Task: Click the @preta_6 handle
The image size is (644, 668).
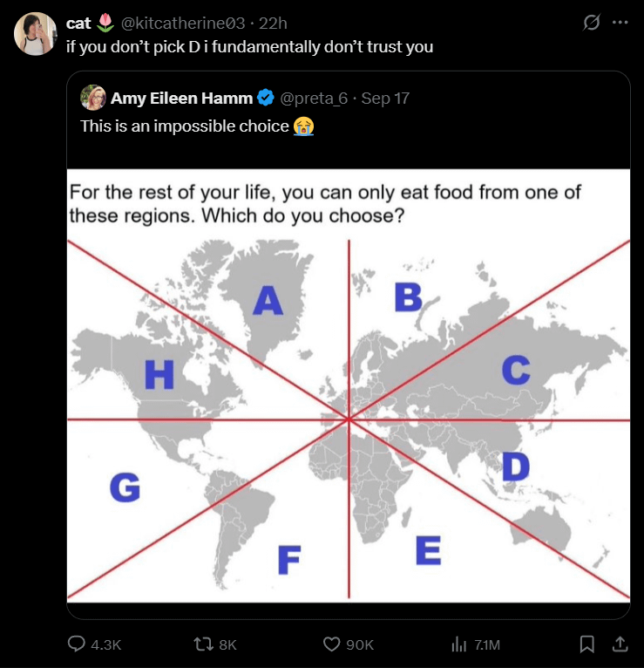Action: [x=314, y=98]
